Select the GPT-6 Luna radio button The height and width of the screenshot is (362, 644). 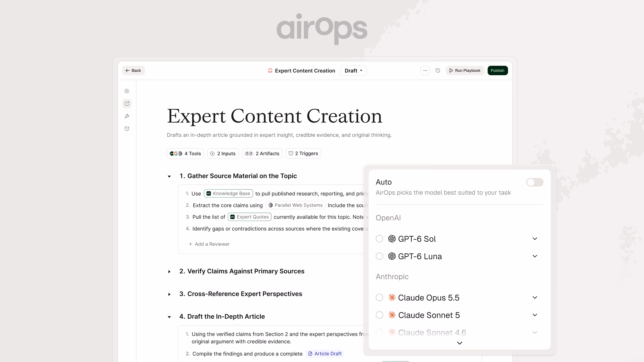pos(379,256)
